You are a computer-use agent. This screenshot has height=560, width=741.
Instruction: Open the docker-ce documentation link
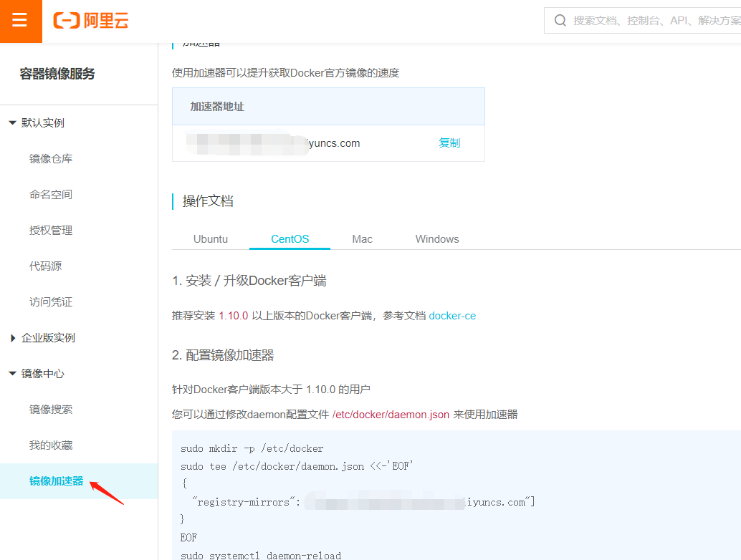coord(452,314)
